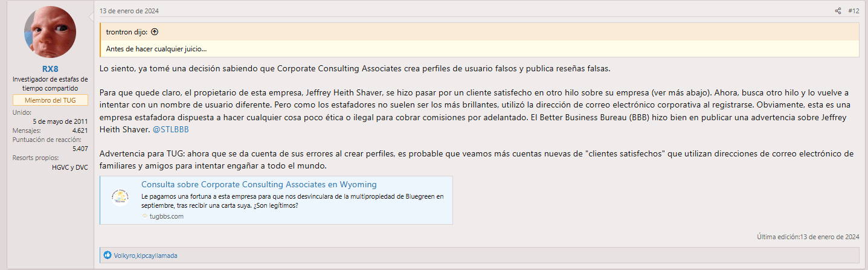Open "Consulta sobre Corporate Consulting Associates en Wyoming"
The width and height of the screenshot is (868, 270).
259,184
